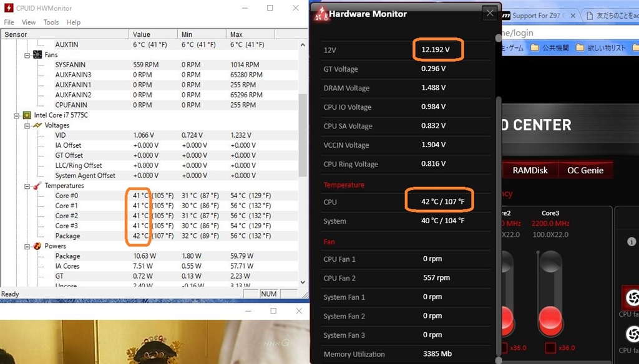The width and height of the screenshot is (639, 364).
Task: Open the 公共機関 bookmarks folder
Action: 550,48
